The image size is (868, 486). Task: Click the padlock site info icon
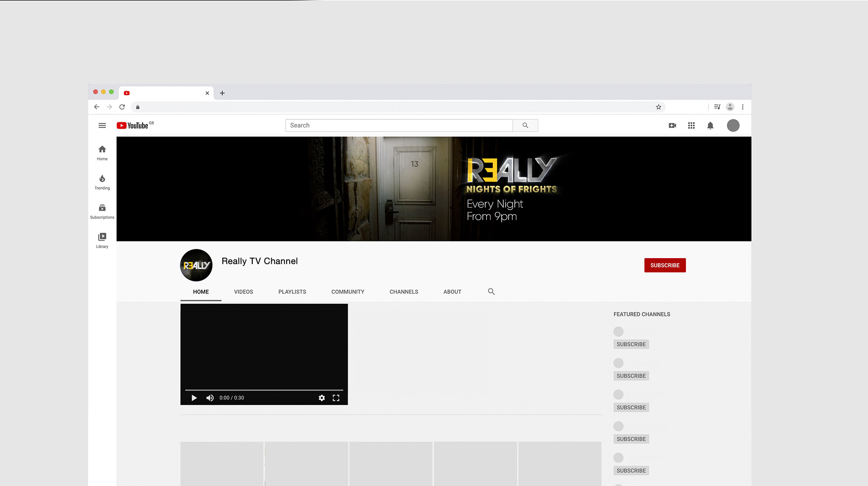138,107
